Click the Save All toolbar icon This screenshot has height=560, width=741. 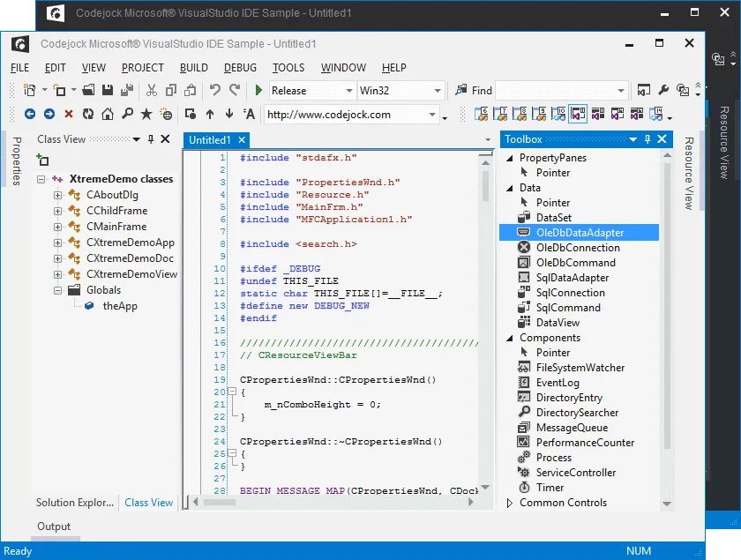tap(127, 90)
